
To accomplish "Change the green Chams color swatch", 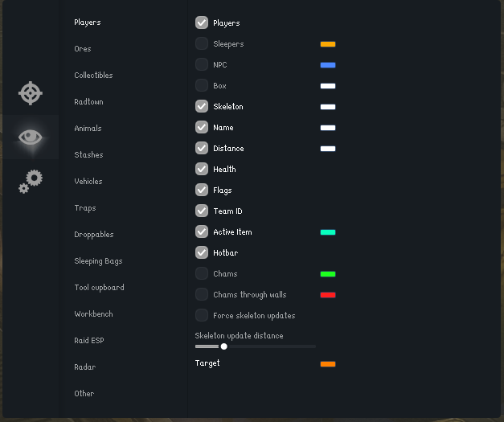I will pos(327,274).
